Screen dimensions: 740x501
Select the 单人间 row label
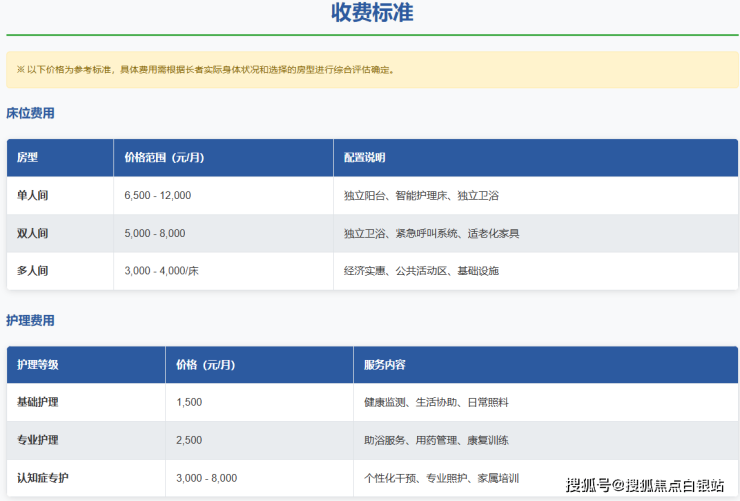tap(33, 195)
